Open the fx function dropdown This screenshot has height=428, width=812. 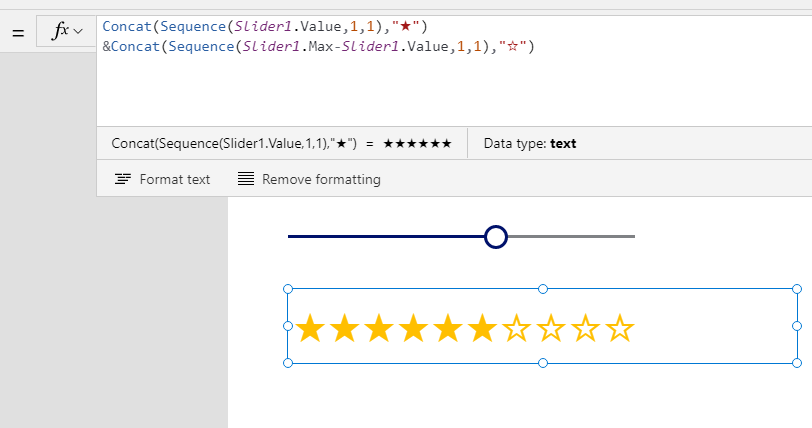pyautogui.click(x=66, y=31)
